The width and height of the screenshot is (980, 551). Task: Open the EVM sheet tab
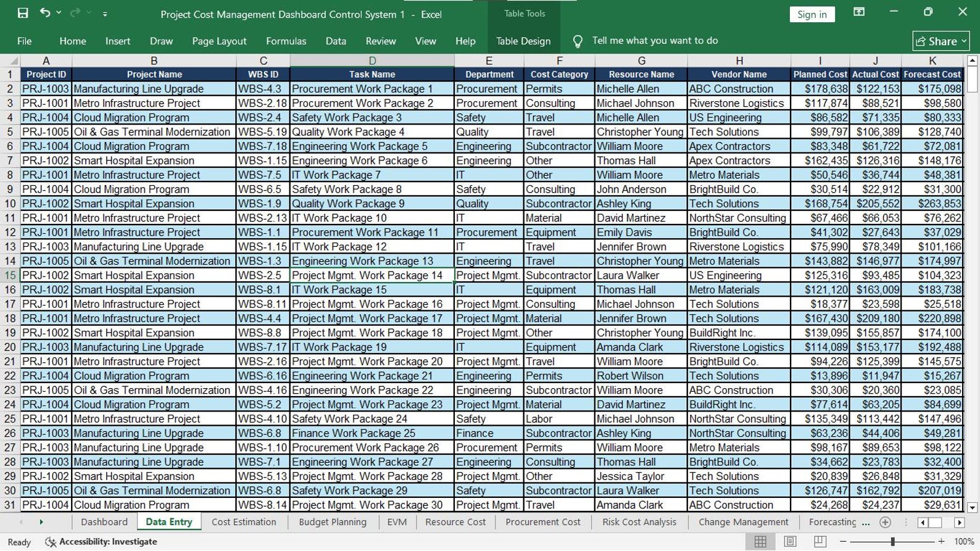click(x=397, y=522)
